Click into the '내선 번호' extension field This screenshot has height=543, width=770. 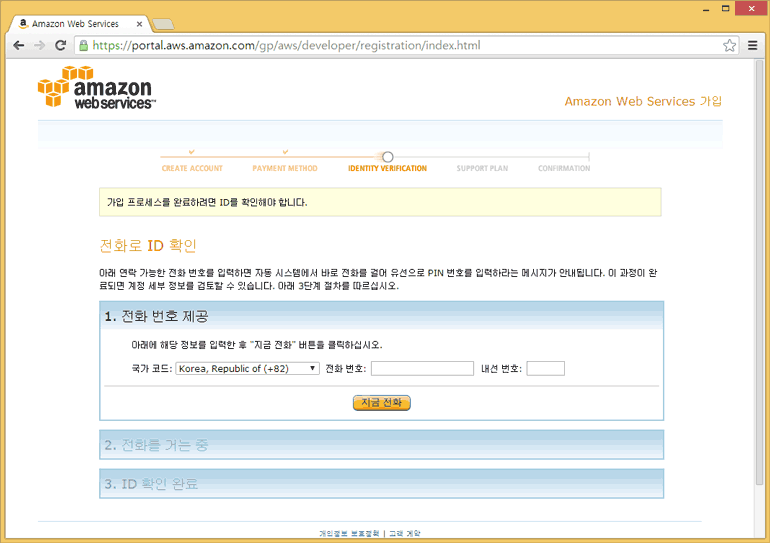(545, 368)
